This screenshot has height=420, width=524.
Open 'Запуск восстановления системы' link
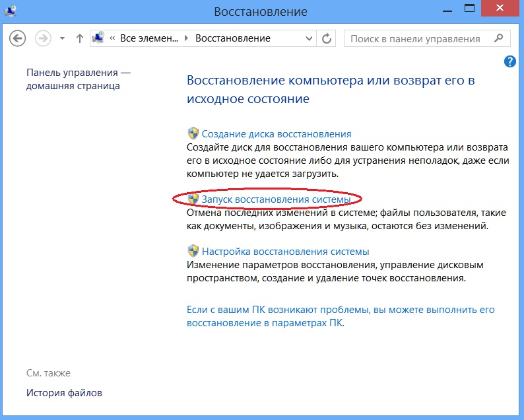click(x=276, y=199)
